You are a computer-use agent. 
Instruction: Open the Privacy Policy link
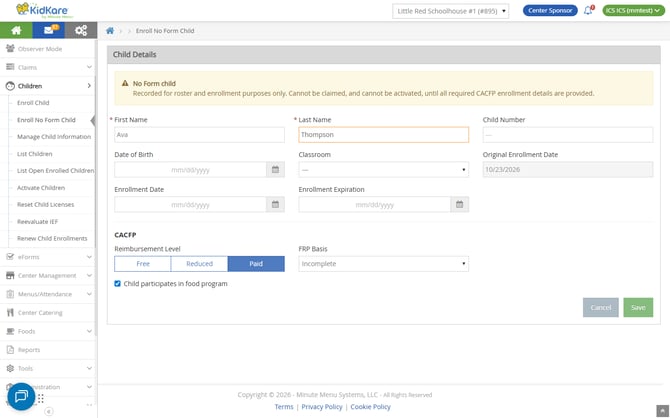point(322,407)
